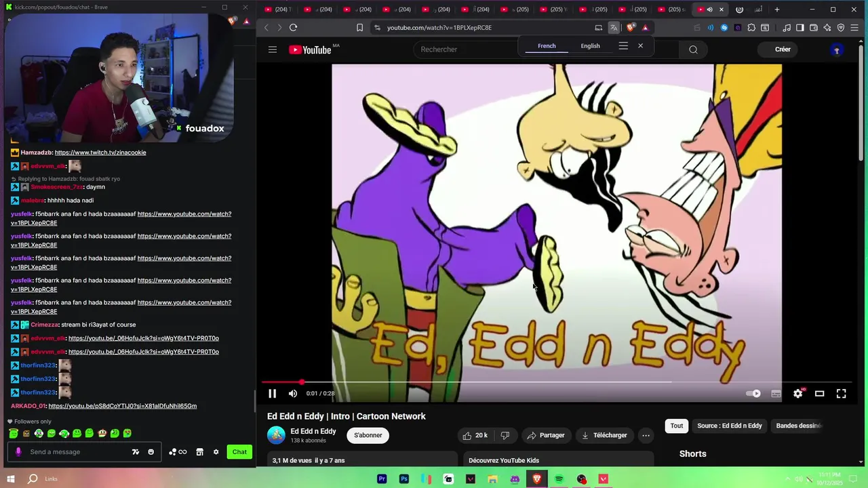Go back in Brave browser
Image resolution: width=868 pixels, height=488 pixels.
pyautogui.click(x=267, y=28)
